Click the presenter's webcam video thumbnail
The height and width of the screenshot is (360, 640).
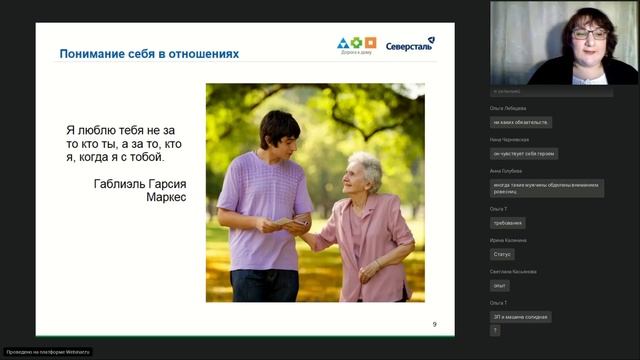coord(564,43)
